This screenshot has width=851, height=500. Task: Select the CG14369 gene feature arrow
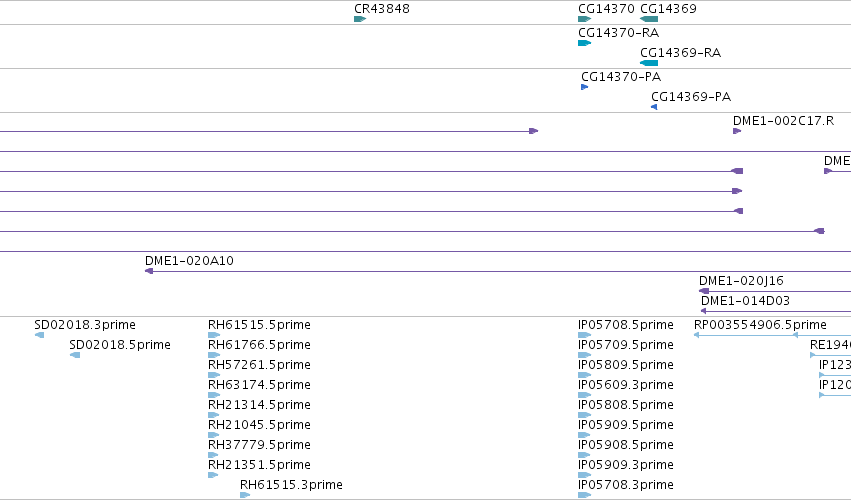tap(649, 19)
